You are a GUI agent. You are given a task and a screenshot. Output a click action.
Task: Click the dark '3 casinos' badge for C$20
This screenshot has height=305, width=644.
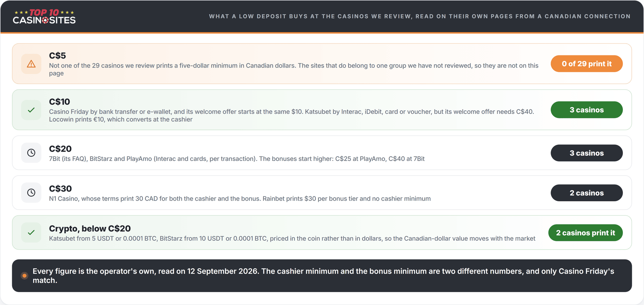[x=587, y=153]
